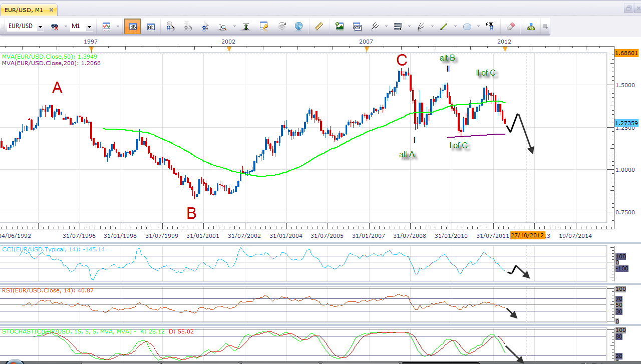This screenshot has height=364, width=641.
Task: Select the ABC text label tool
Action: (490, 26)
